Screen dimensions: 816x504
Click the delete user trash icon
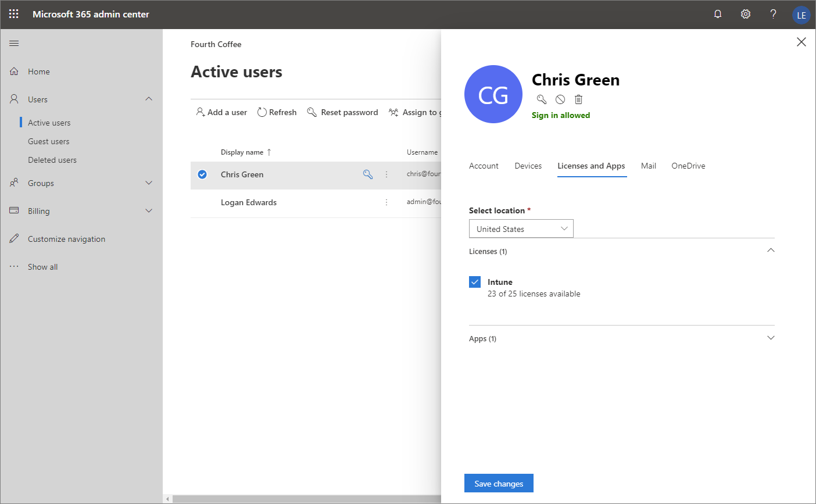pyautogui.click(x=578, y=99)
